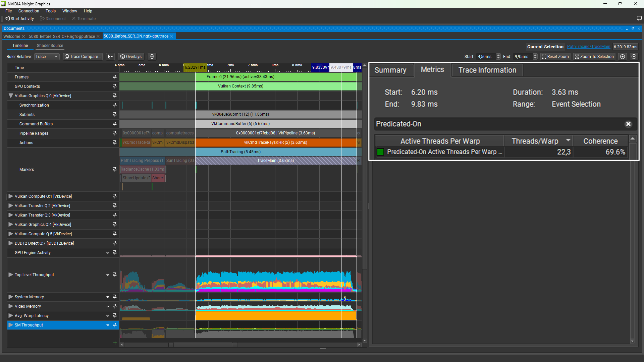Open Ruler Relative Trace dropdown
This screenshot has height=362, width=644.
pos(47,57)
